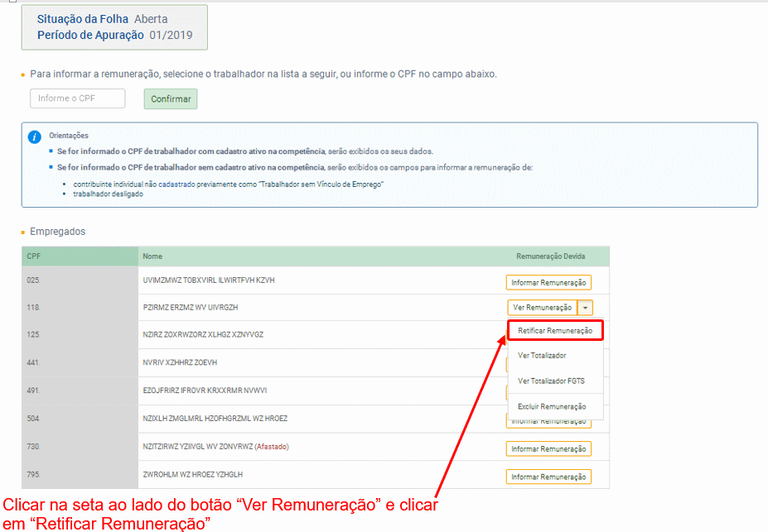
Task: Click the name NVRIV XZHHRZ ZOEVH
Action: click(x=180, y=363)
